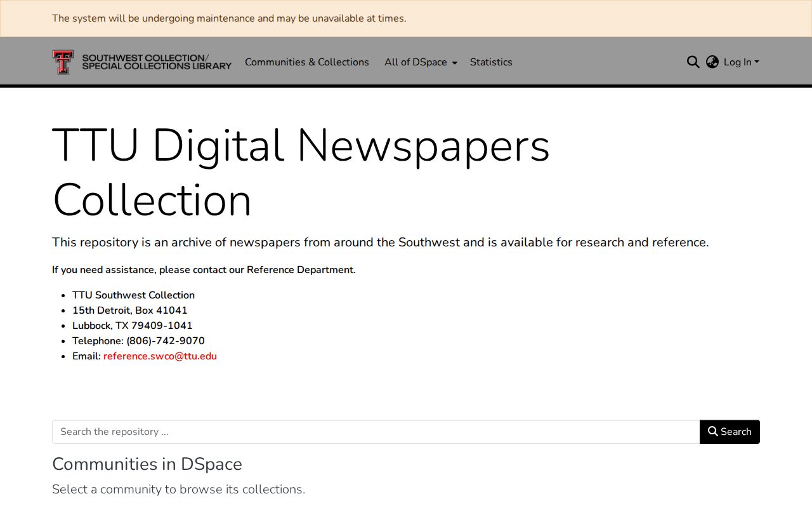Click the reference.swco@ttu.edu email link

[160, 356]
